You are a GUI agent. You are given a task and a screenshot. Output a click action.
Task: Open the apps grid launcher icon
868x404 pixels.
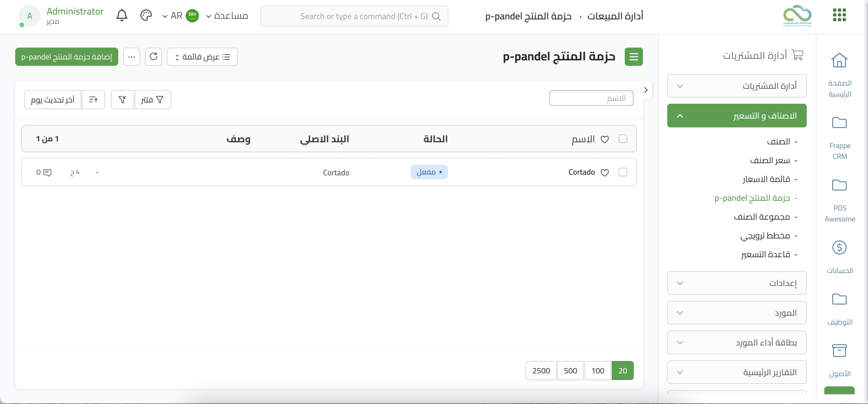pyautogui.click(x=839, y=15)
